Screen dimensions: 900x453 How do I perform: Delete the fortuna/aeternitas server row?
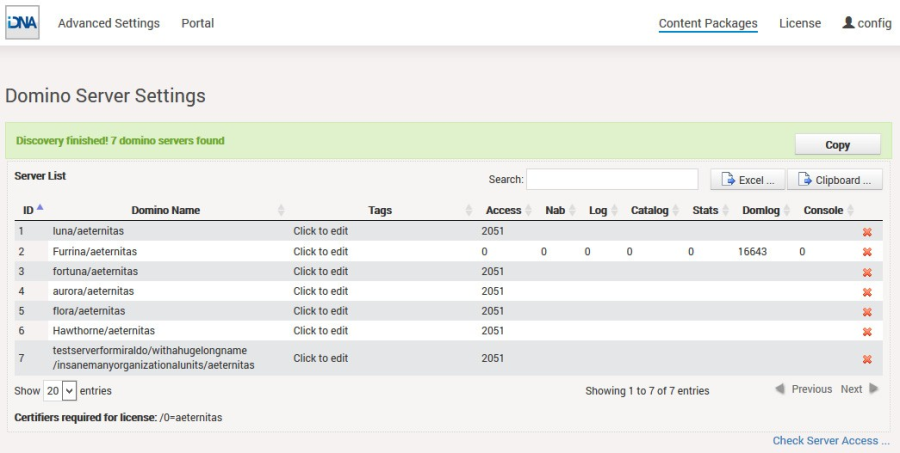(867, 272)
